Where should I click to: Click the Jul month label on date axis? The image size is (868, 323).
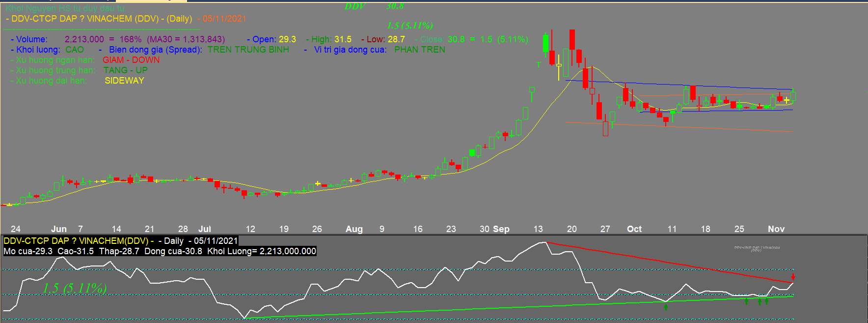coord(204,229)
